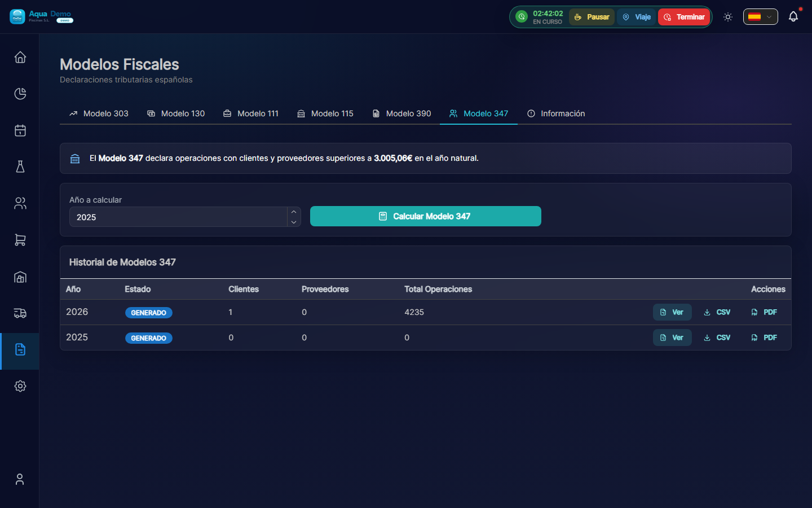
Task: Increase year with the up stepper arrow
Action: [x=294, y=212]
